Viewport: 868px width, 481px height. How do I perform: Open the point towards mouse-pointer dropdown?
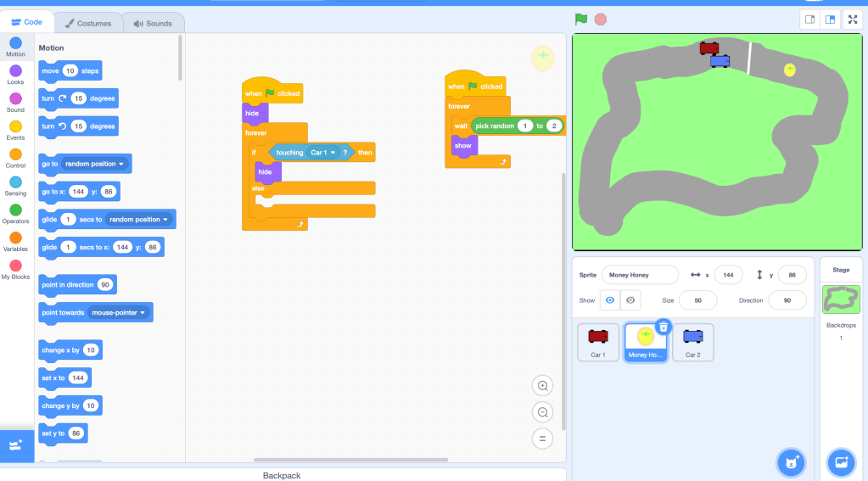pyautogui.click(x=143, y=313)
